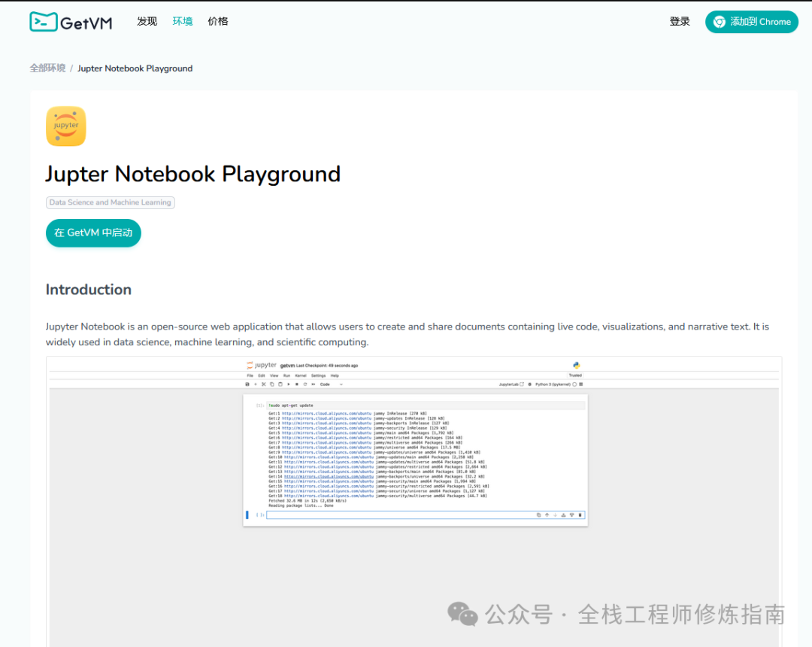The image size is (812, 647).
Task: Delete the active cell with the trash icon
Action: point(580,515)
